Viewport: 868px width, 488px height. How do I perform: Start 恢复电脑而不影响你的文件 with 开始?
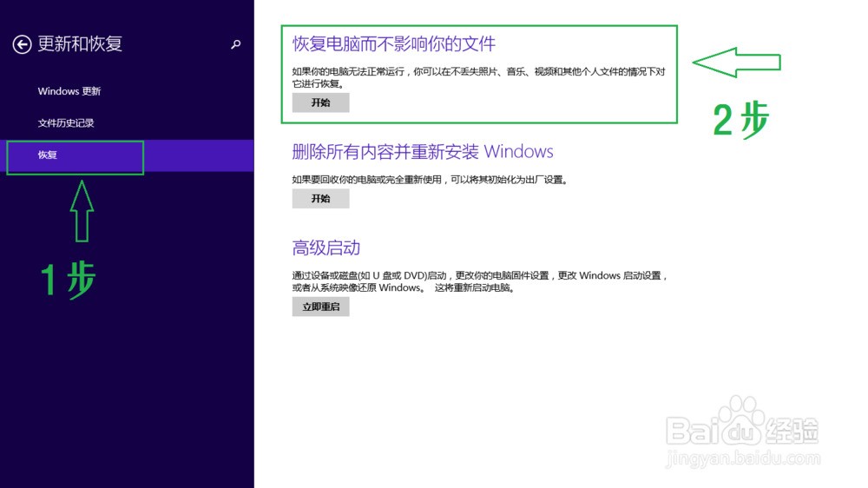coord(320,102)
